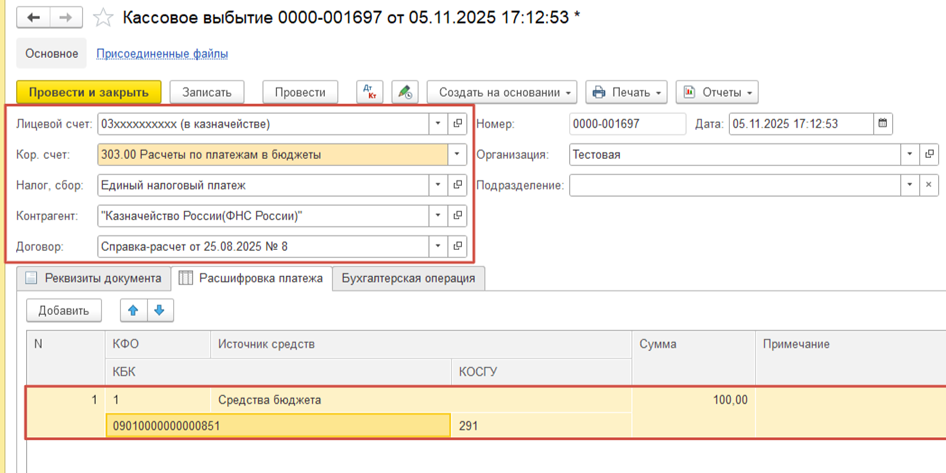Expand the Организация dropdown list
The image size is (946, 473).
pos(910,154)
